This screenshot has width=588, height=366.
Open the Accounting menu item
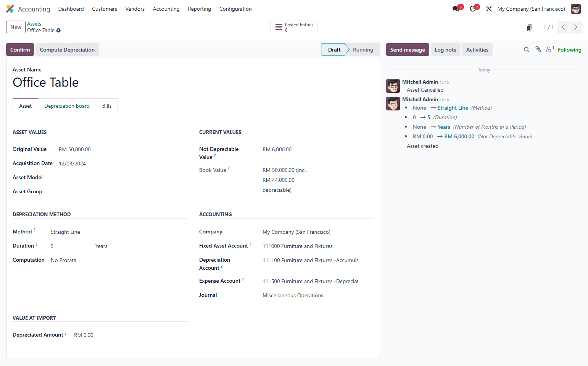166,9
